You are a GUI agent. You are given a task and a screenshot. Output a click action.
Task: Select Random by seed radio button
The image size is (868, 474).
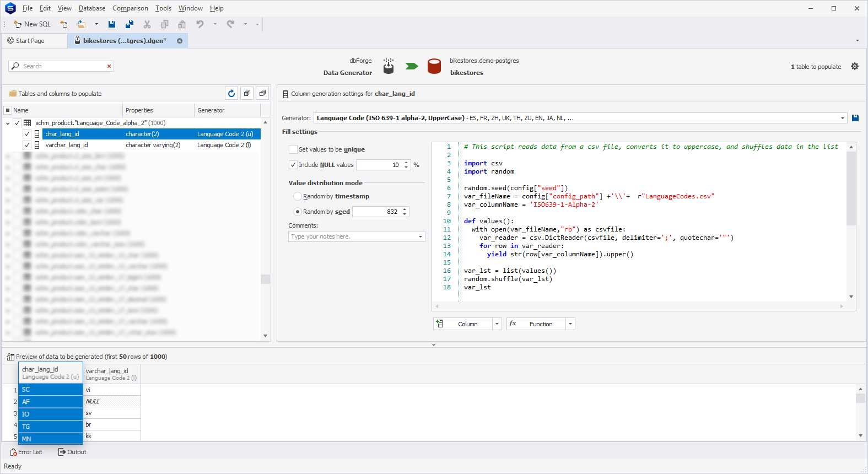[298, 212]
